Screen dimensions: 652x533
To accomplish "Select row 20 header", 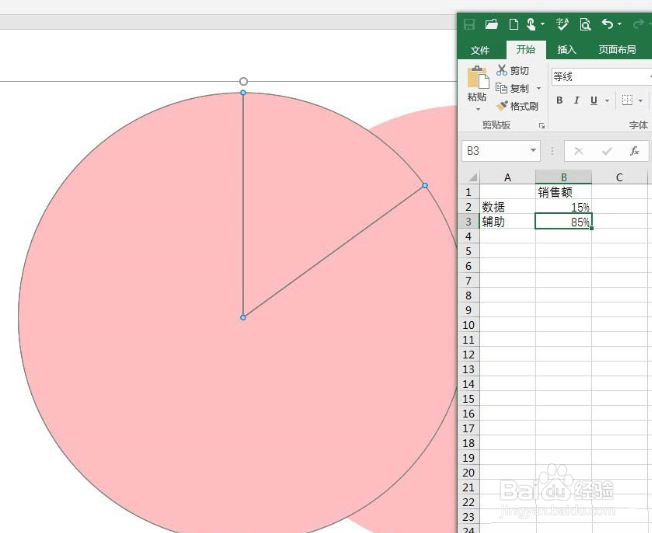I will (x=469, y=473).
